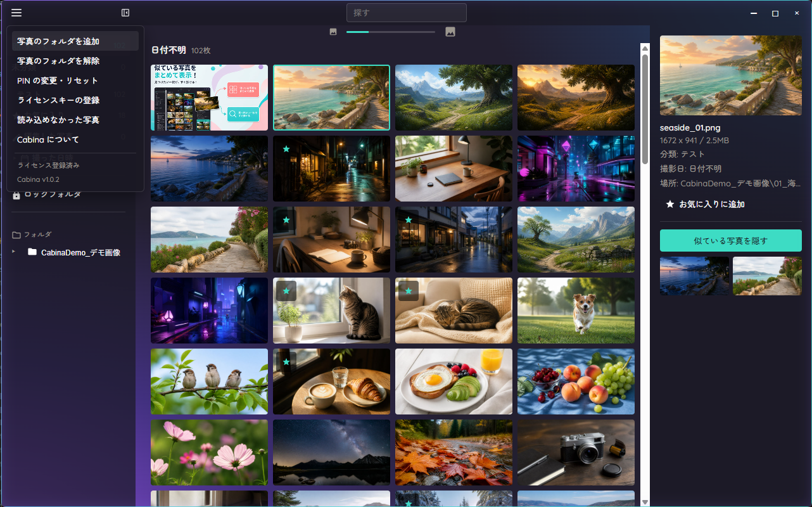Image resolution: width=812 pixels, height=507 pixels.
Task: Select the sparrows on a branch photo
Action: coord(209,382)
